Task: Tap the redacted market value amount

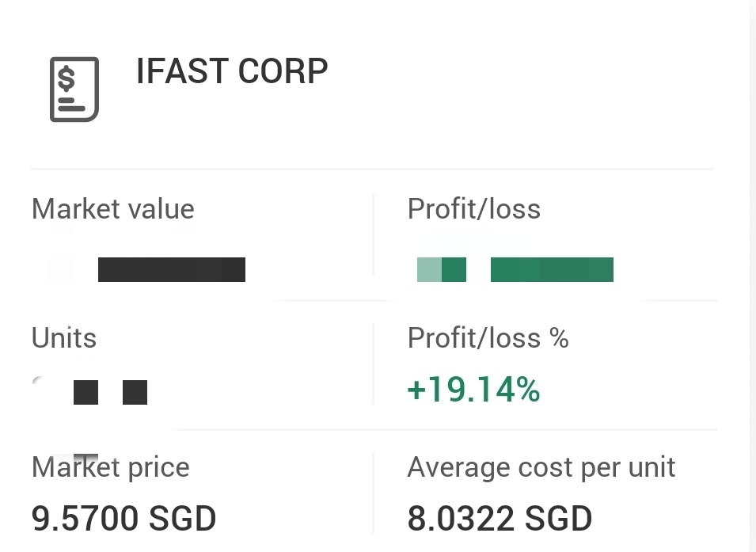Action: (172, 269)
